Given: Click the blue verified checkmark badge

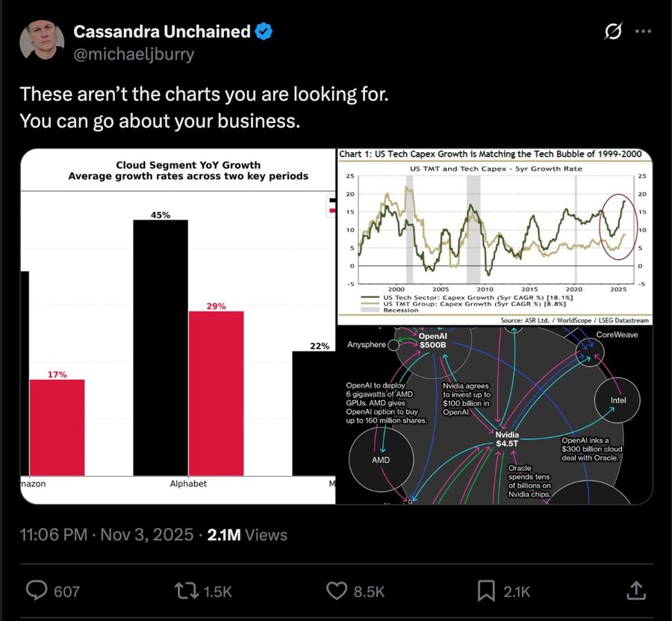Looking at the screenshot, I should pyautogui.click(x=262, y=31).
